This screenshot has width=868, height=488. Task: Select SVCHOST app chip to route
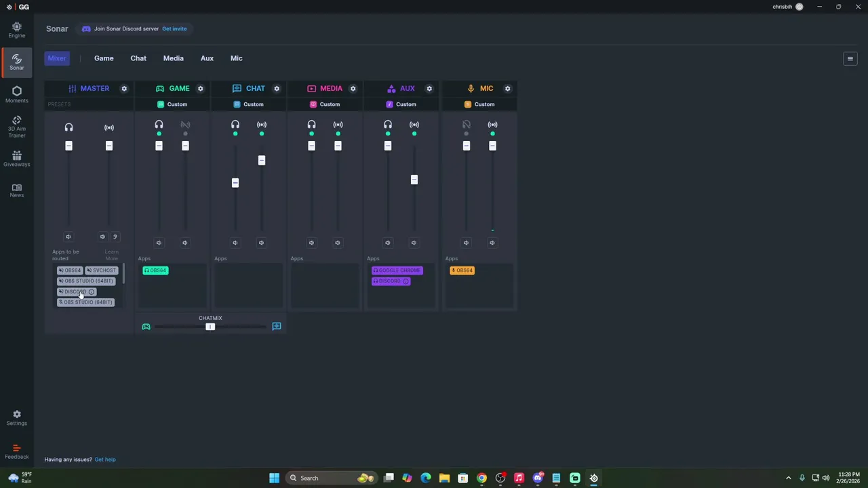click(x=101, y=270)
